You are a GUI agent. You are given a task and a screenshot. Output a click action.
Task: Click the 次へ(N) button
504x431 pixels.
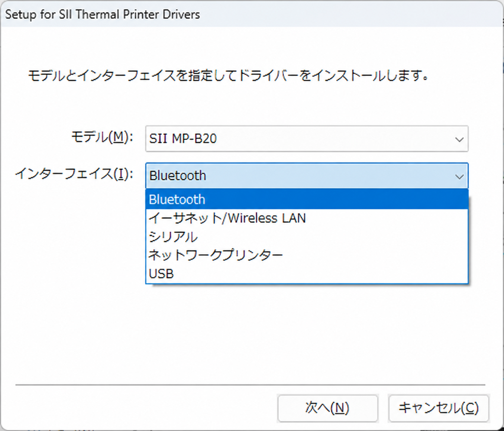pos(327,408)
